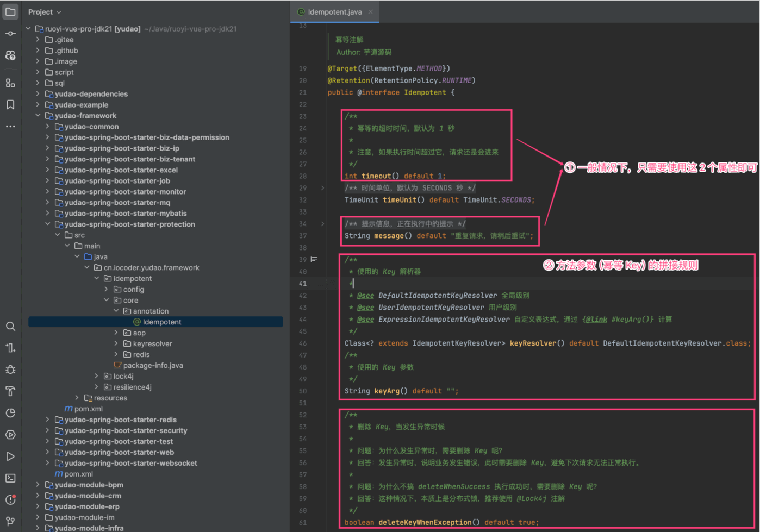Close the Idempotent.java tab
Viewport: 760px width, 532px height.
pyautogui.click(x=371, y=12)
